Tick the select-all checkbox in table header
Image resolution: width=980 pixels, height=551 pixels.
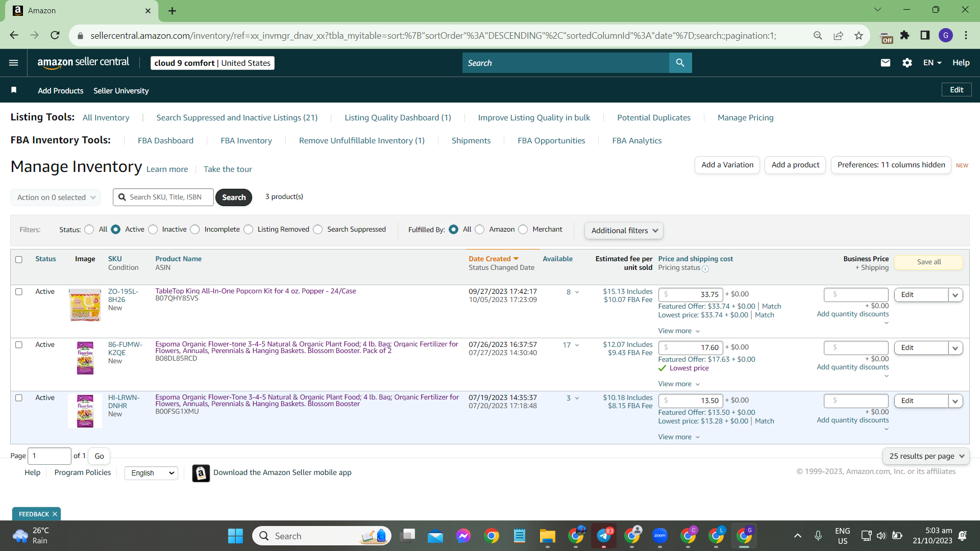click(19, 260)
